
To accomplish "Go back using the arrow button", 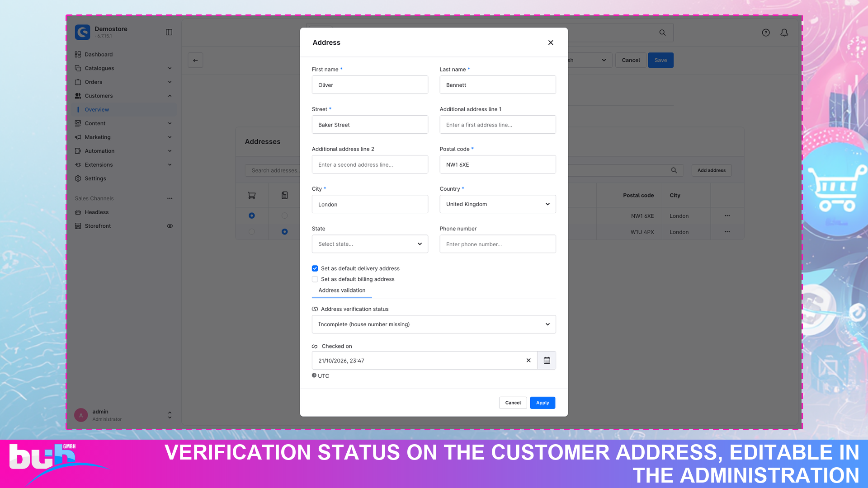I will pyautogui.click(x=195, y=60).
